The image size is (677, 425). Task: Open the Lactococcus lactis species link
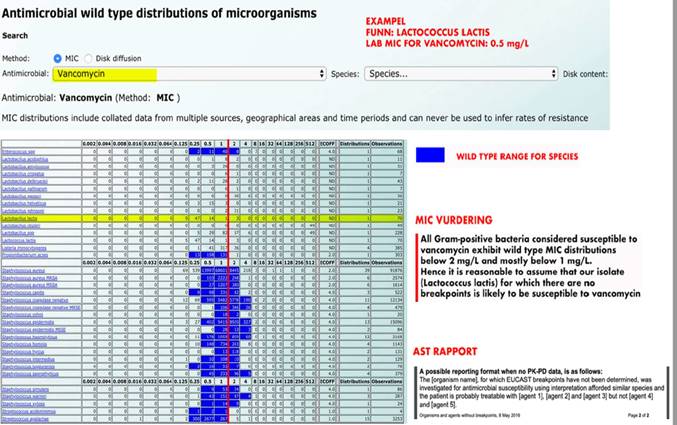click(x=19, y=241)
